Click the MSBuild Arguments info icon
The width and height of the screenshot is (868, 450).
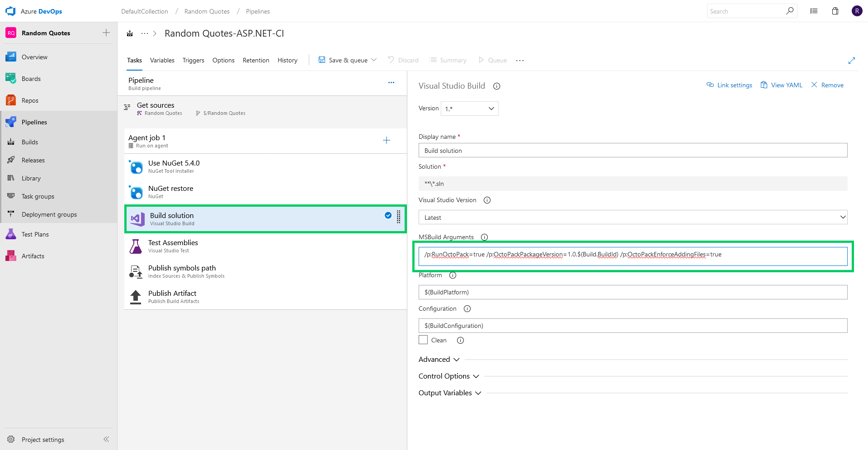click(x=484, y=237)
